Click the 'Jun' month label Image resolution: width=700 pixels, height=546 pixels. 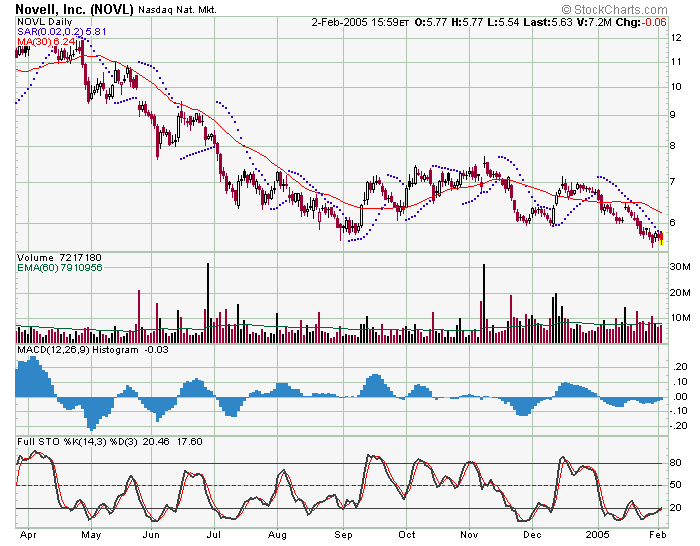[151, 535]
